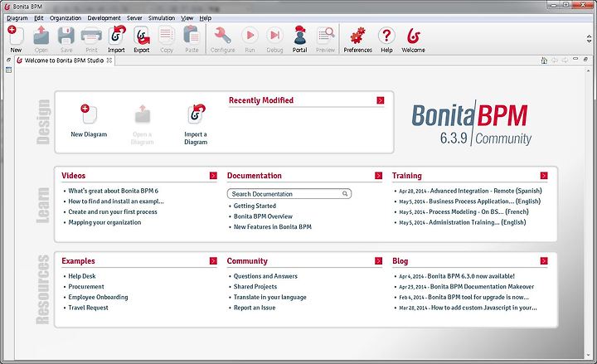Expand toolbar overflow arrows at toolbar edge
597x364 pixels.
pos(590,38)
